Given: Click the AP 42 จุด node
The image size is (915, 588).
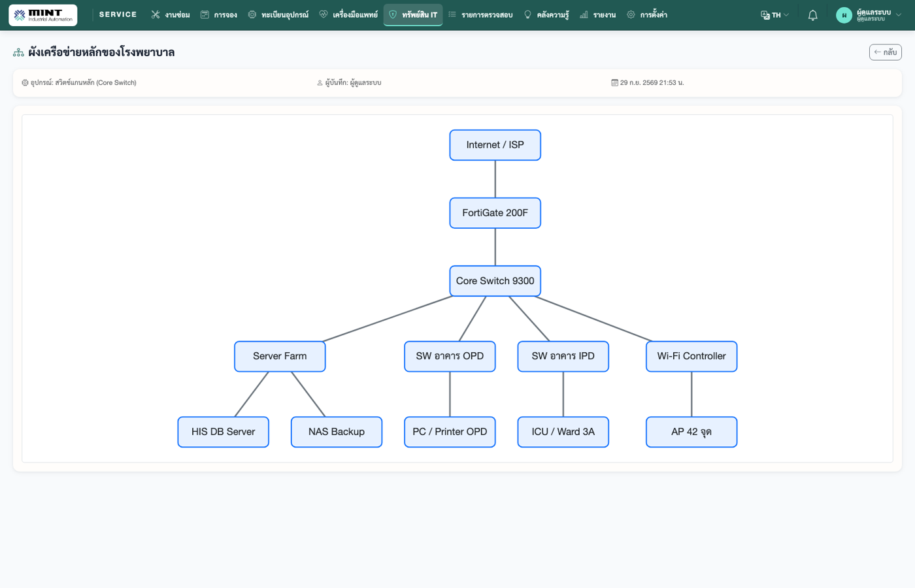Looking at the screenshot, I should pos(691,432).
